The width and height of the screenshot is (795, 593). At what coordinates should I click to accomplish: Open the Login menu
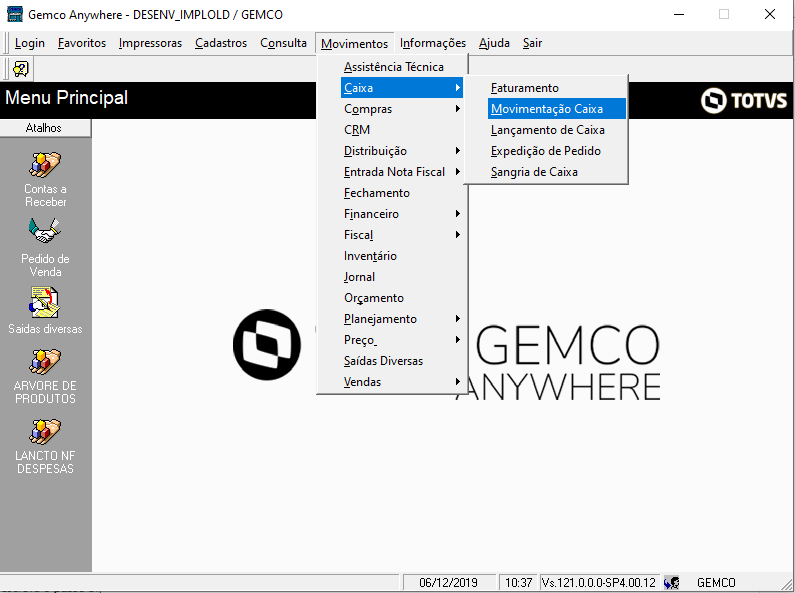(x=29, y=43)
